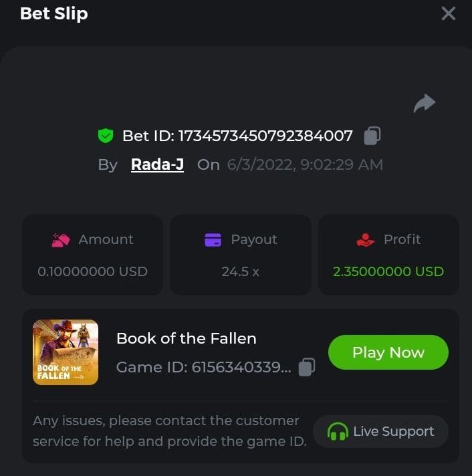Click the 24.5 x payout value
472x476 pixels.
[x=240, y=271]
